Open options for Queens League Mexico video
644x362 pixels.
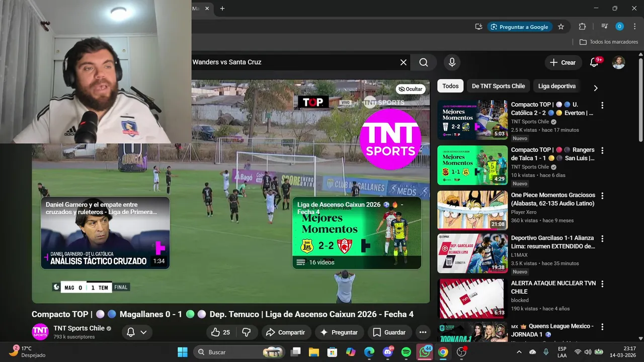click(602, 327)
